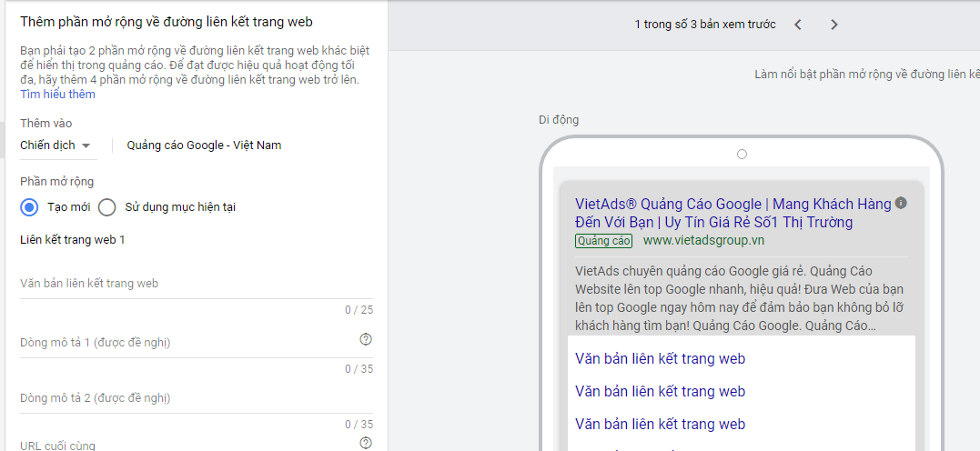Click the Di động preview label
The height and width of the screenshot is (451, 980).
(559, 120)
